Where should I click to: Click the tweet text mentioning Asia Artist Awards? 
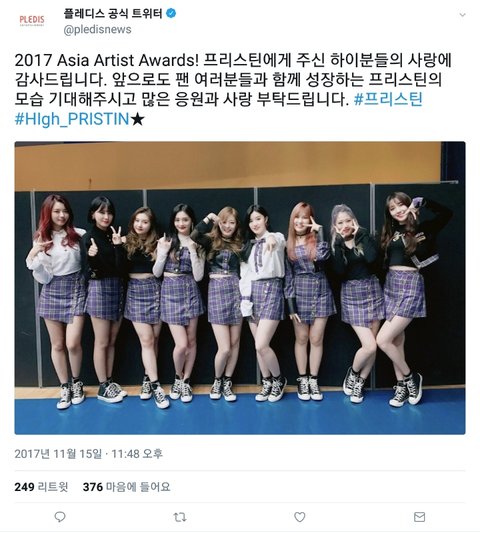233,89
